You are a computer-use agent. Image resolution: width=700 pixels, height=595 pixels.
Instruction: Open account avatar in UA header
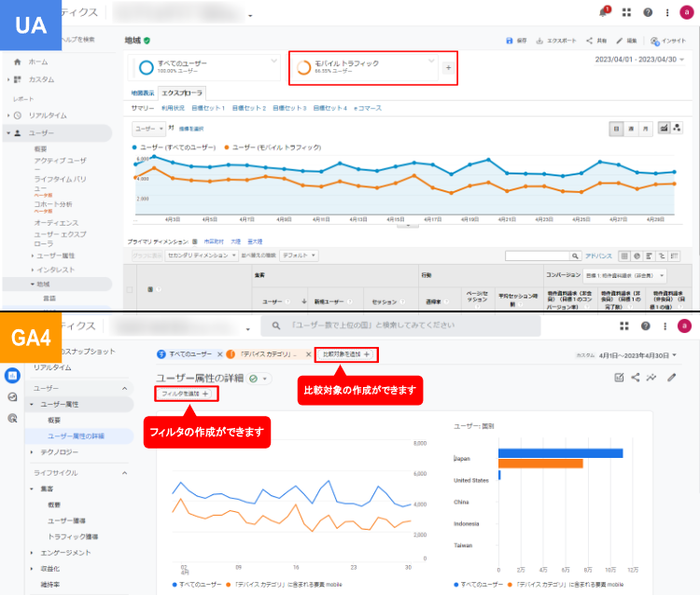pyautogui.click(x=686, y=12)
